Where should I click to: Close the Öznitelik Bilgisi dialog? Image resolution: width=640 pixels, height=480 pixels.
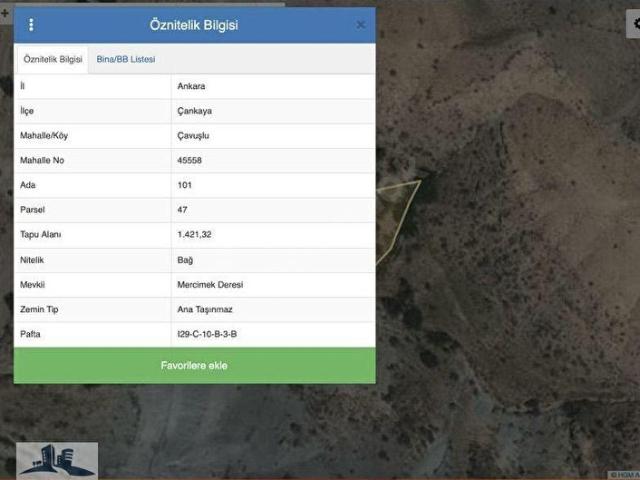(x=361, y=25)
